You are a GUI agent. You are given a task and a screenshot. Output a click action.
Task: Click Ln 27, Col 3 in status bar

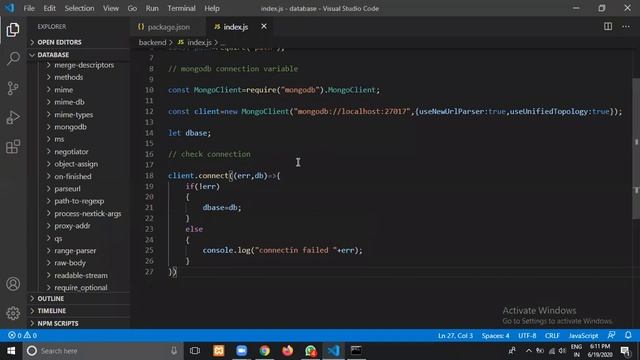[x=455, y=336]
